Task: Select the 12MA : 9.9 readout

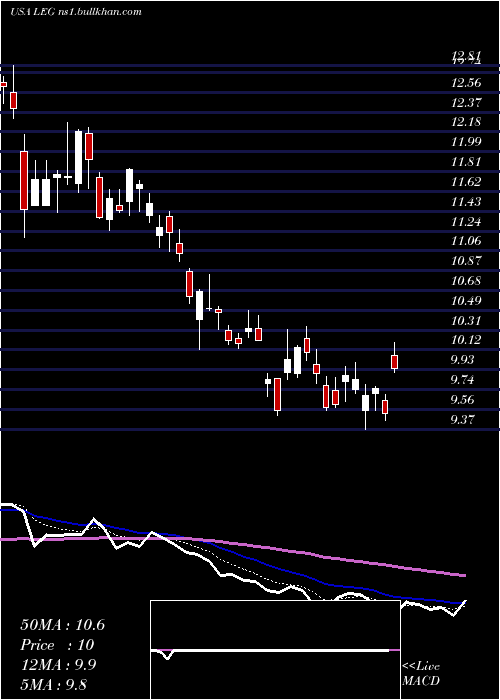Action: click(59, 665)
